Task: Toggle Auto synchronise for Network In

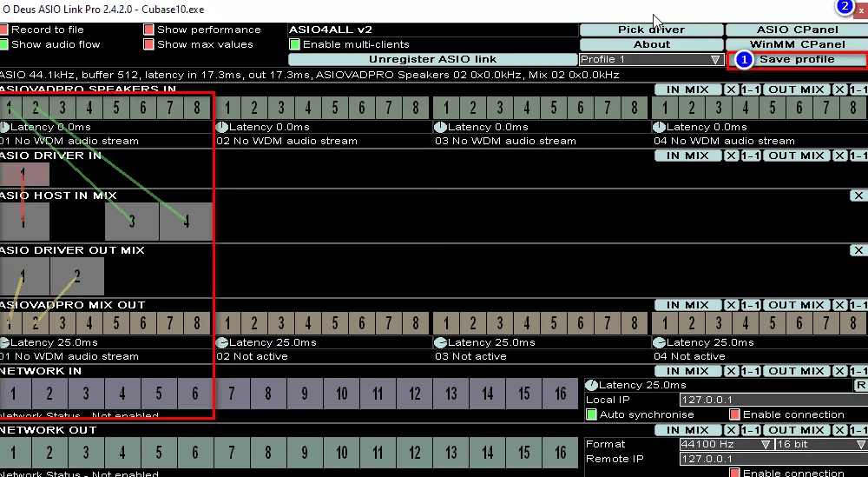Action: tap(591, 414)
